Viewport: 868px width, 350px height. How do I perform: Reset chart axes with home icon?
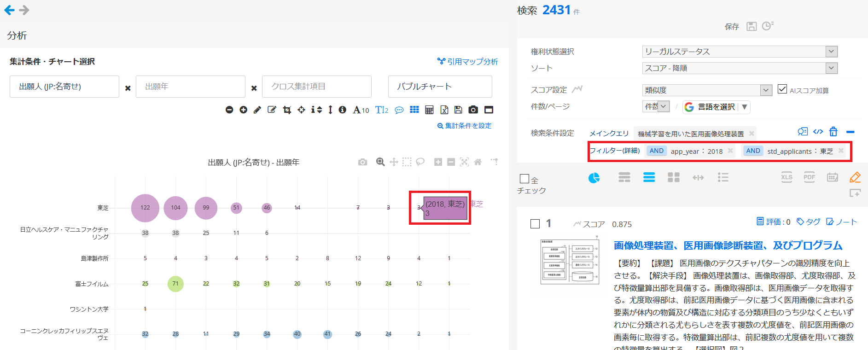[478, 162]
